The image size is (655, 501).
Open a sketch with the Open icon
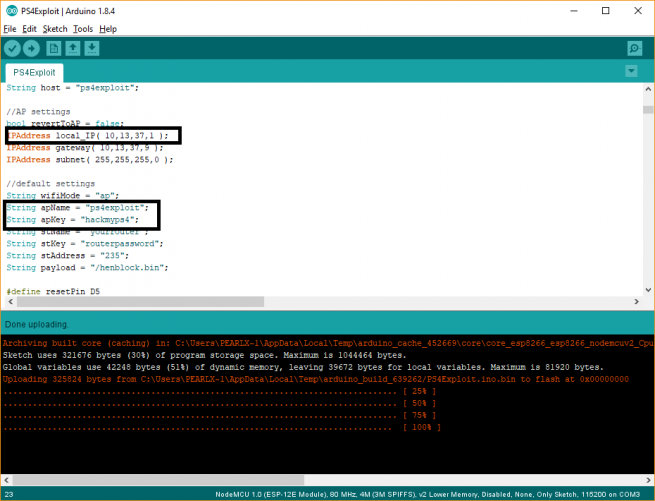pyautogui.click(x=73, y=48)
